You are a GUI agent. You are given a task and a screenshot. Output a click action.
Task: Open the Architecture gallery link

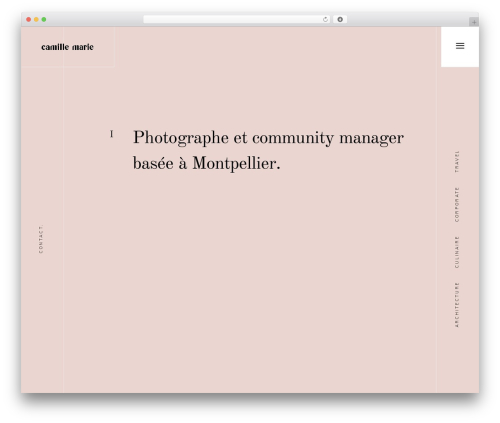[x=457, y=305]
